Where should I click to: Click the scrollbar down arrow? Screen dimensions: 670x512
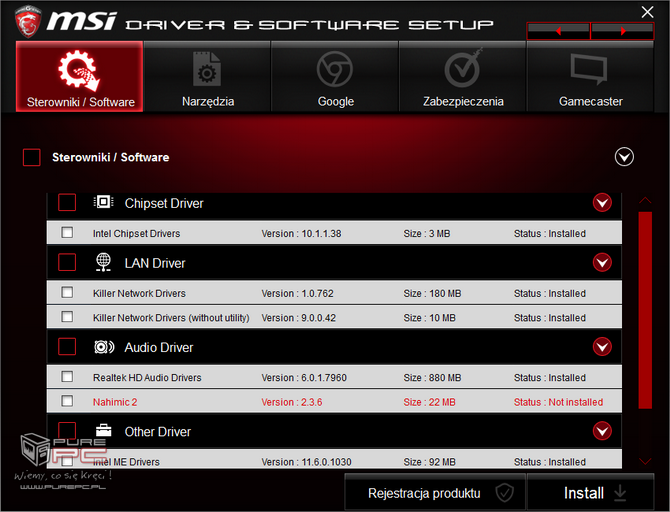click(x=645, y=461)
